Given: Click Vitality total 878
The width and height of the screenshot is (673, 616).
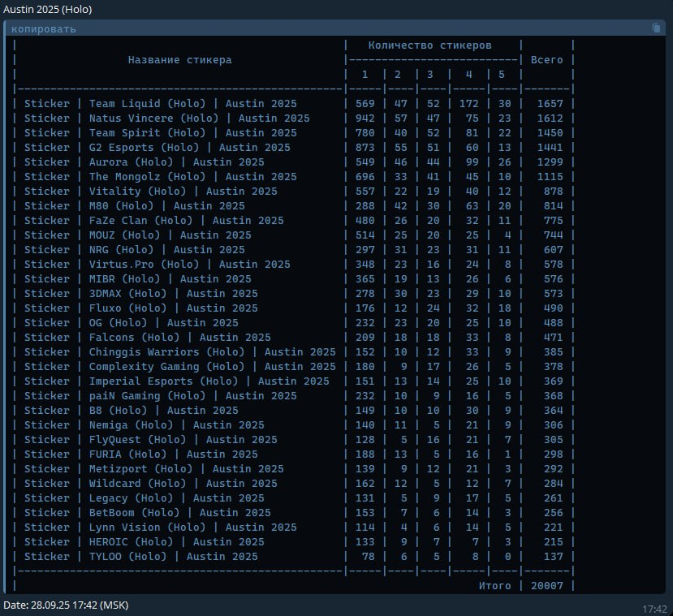Looking at the screenshot, I should (553, 191).
